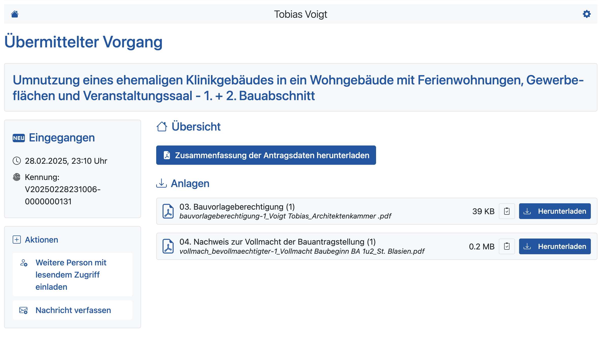
Task: Click title 04. Nachweis zur Vollmacht der Bauantragstellung
Action: point(278,242)
